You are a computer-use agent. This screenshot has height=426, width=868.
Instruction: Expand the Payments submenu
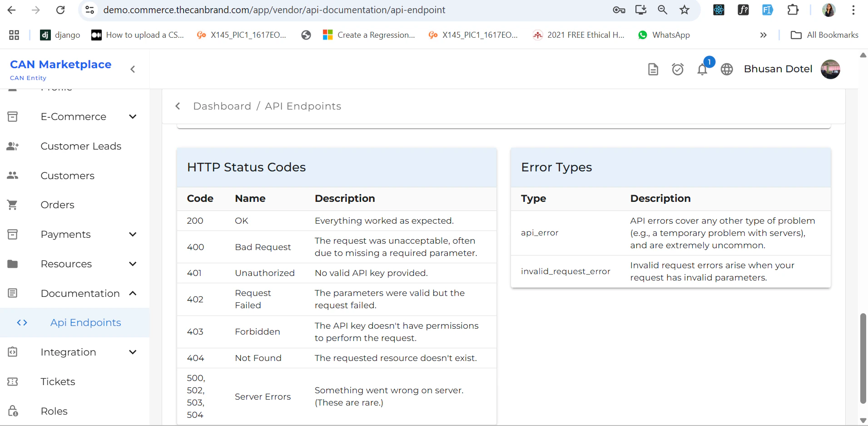click(133, 235)
